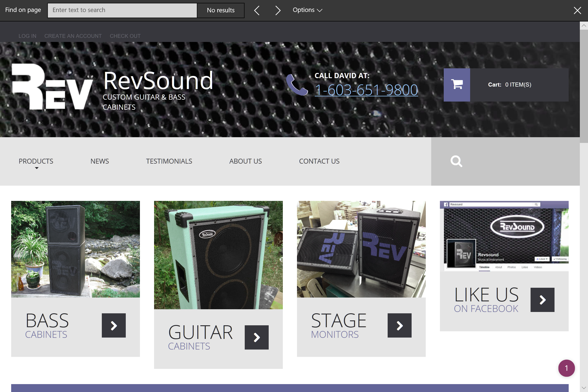
Task: Open the GUITAR CABINETS heading link
Action: click(x=200, y=337)
